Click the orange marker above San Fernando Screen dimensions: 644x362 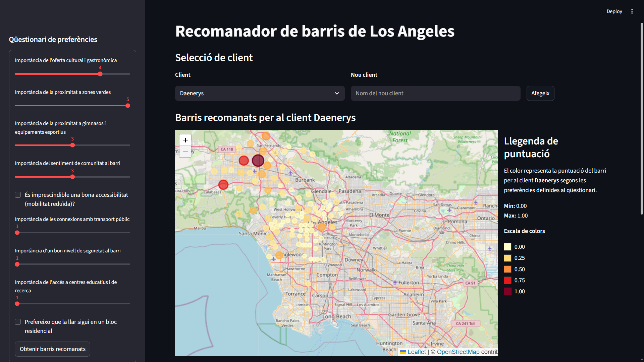click(x=266, y=136)
